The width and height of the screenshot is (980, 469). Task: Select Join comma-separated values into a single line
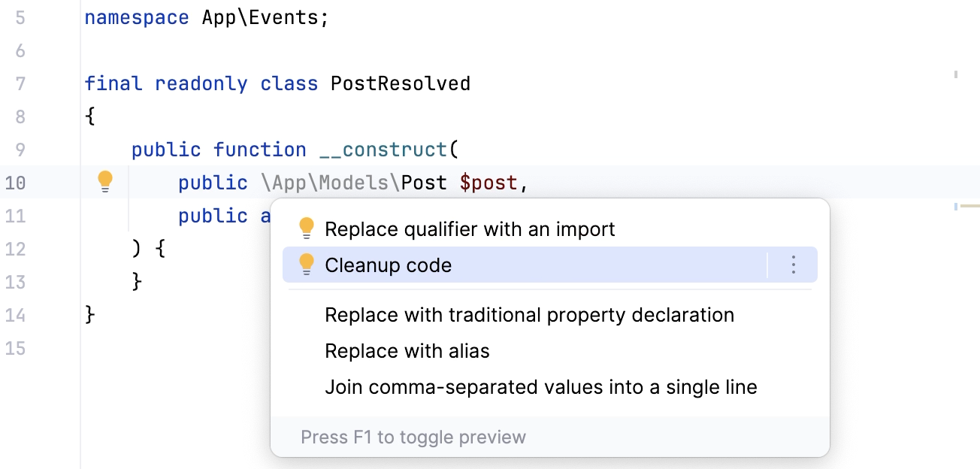pos(540,386)
